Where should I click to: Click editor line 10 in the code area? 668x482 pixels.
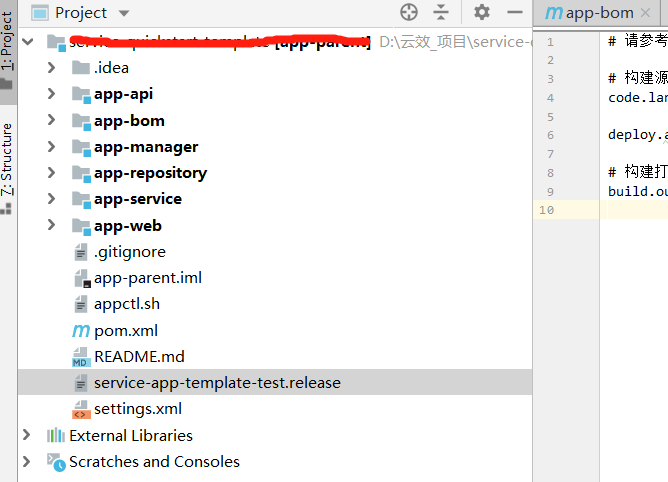click(x=635, y=210)
